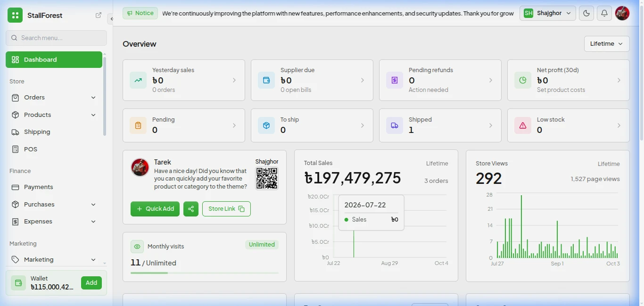Click the Shipping truck icon in sidebar
Image resolution: width=644 pixels, height=306 pixels.
click(x=15, y=132)
